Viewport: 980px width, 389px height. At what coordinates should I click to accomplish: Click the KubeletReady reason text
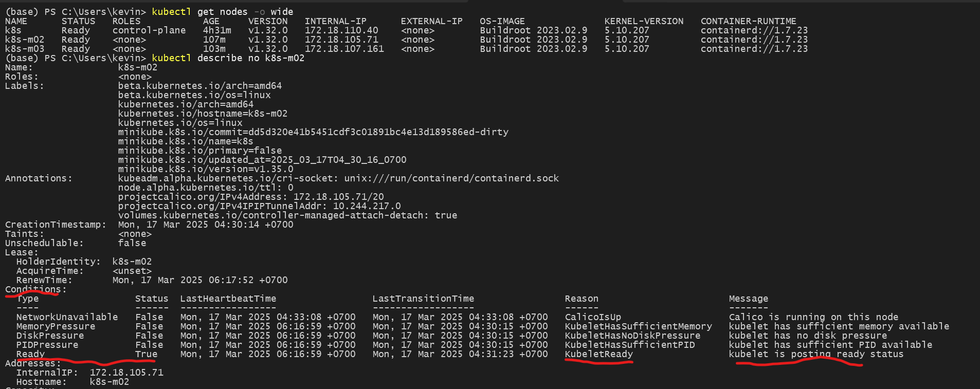[598, 354]
